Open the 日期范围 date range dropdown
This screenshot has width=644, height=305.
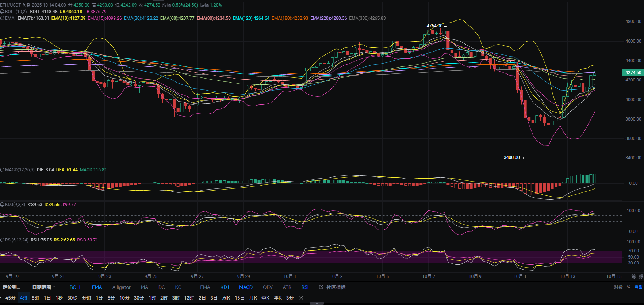[x=44, y=287]
